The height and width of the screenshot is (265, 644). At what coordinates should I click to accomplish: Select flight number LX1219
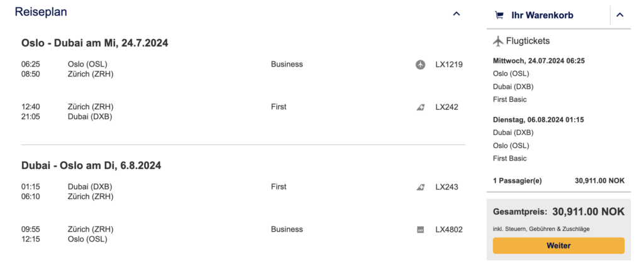[x=449, y=64]
